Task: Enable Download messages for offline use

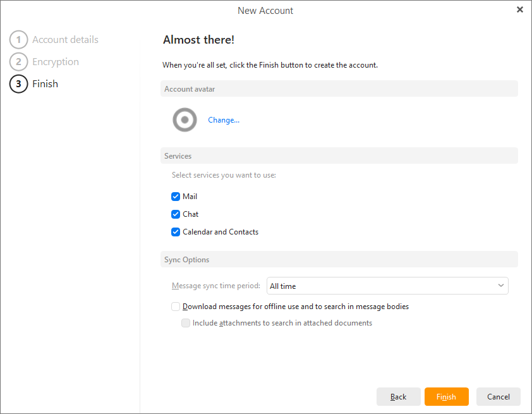Action: click(x=176, y=307)
